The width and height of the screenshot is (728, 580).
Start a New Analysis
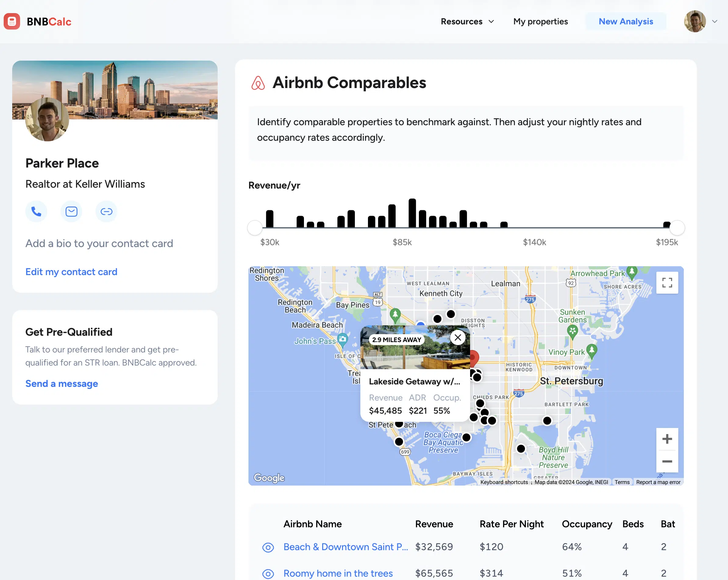coord(626,22)
